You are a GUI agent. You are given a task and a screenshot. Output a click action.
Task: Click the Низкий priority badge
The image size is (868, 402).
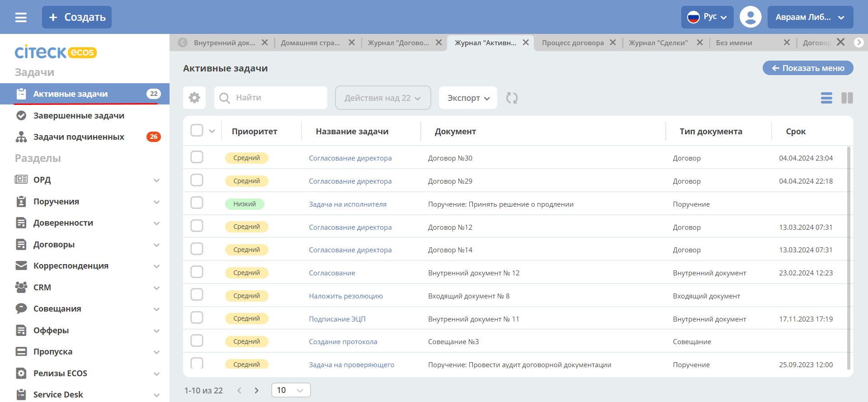245,204
